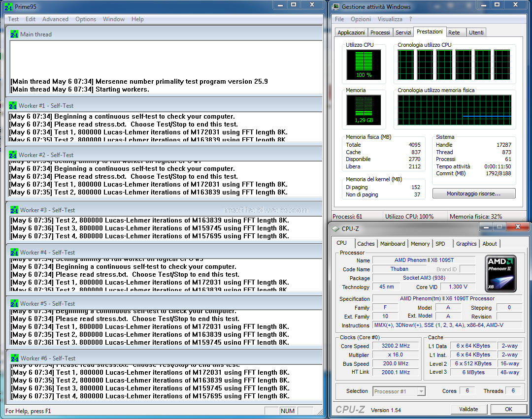Click the Worker #1 Self-Test window icon
532x419 pixels.
pos(13,106)
